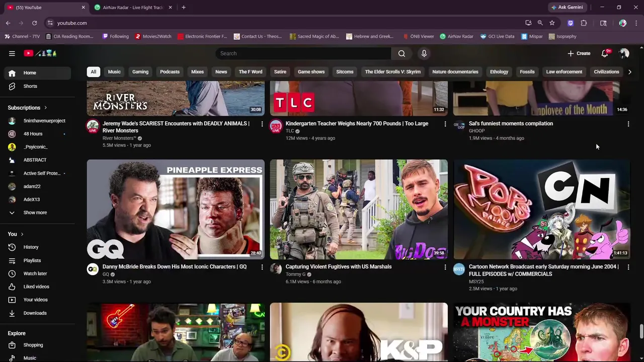Expand the You section chevron
644x362 pixels.
coord(22,234)
